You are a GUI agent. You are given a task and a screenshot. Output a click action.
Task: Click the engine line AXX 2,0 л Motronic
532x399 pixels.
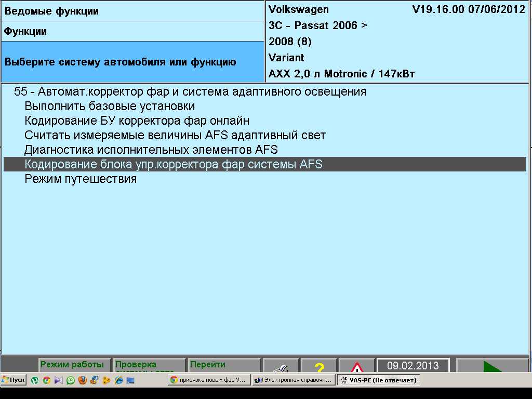coord(342,74)
